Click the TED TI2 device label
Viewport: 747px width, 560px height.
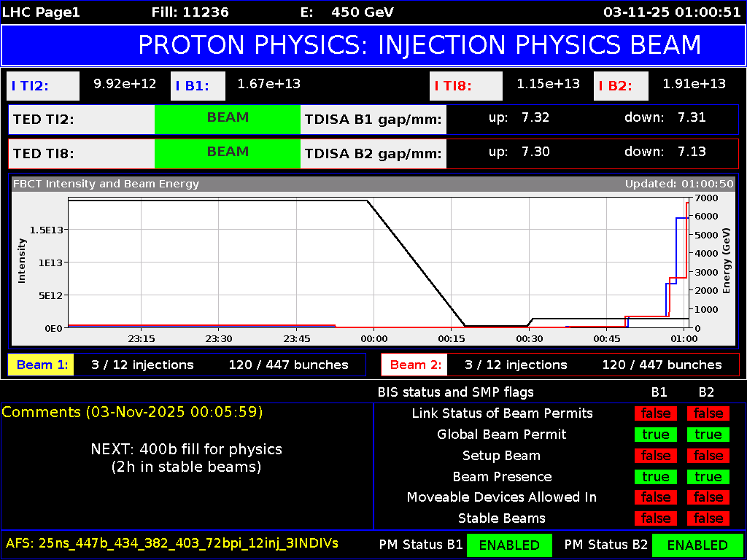79,119
